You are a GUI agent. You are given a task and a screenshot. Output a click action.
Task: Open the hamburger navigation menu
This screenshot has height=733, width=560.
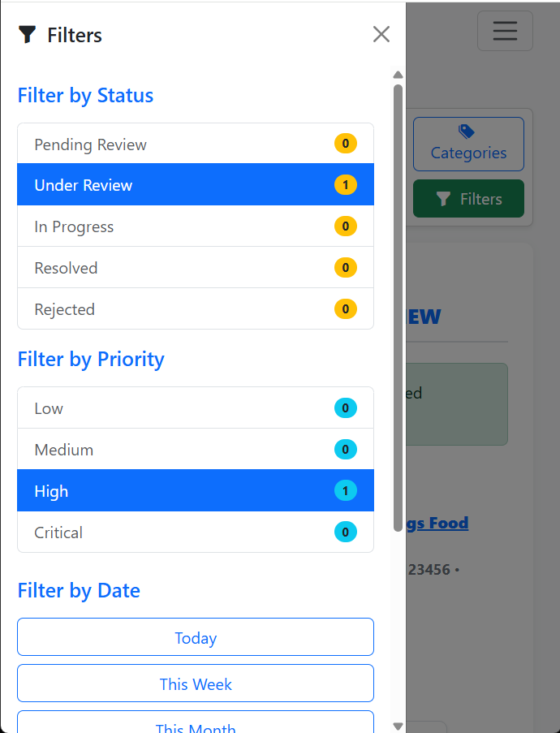click(x=505, y=31)
